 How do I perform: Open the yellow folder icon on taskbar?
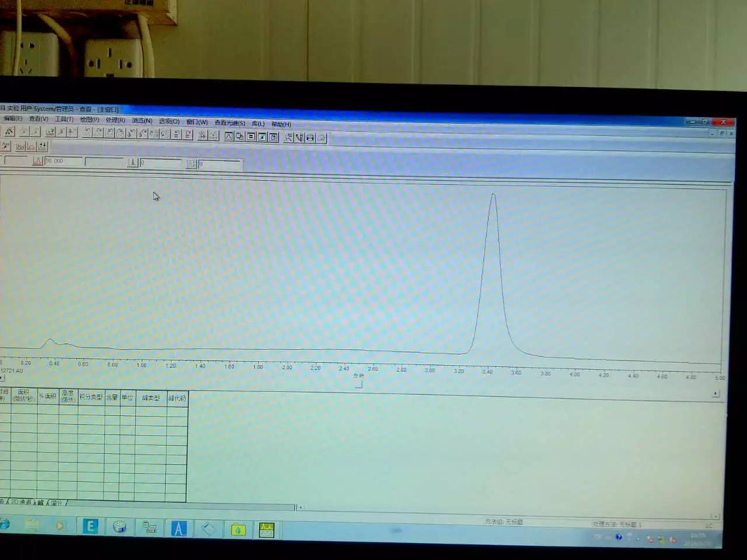pos(238,529)
